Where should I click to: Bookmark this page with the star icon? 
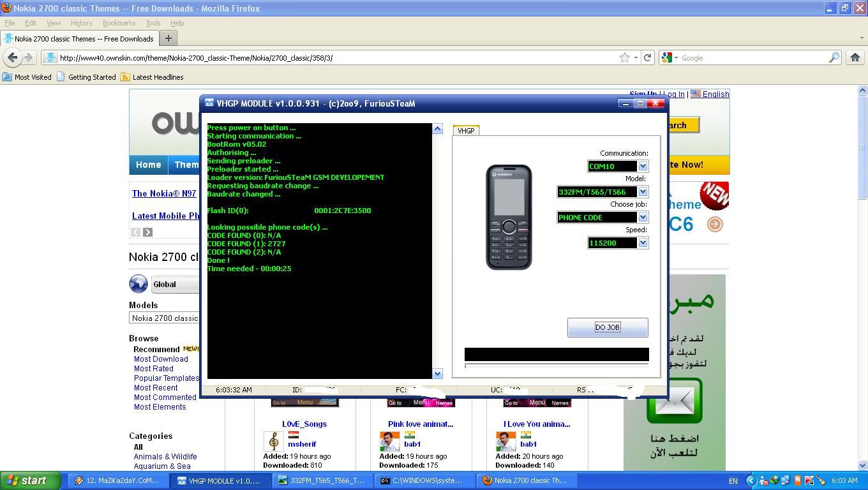(625, 57)
